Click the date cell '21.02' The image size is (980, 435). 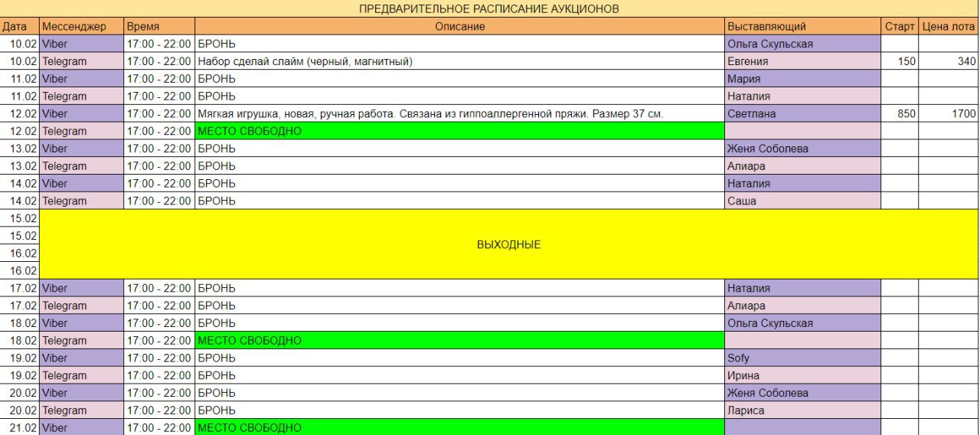point(20,427)
